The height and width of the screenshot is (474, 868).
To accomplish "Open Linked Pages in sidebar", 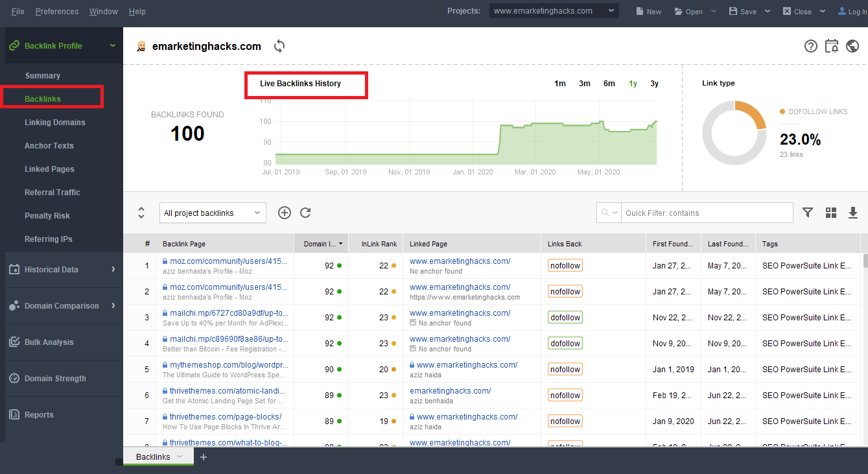I will [49, 169].
